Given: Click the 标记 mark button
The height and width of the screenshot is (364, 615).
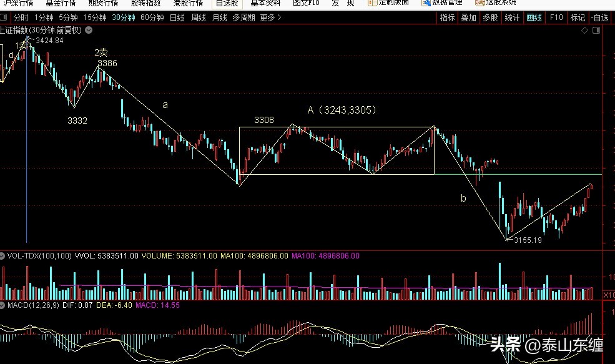Looking at the screenshot, I should click(578, 17).
